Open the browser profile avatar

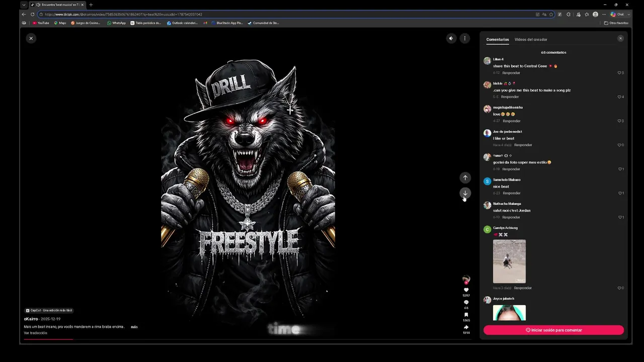point(596,15)
